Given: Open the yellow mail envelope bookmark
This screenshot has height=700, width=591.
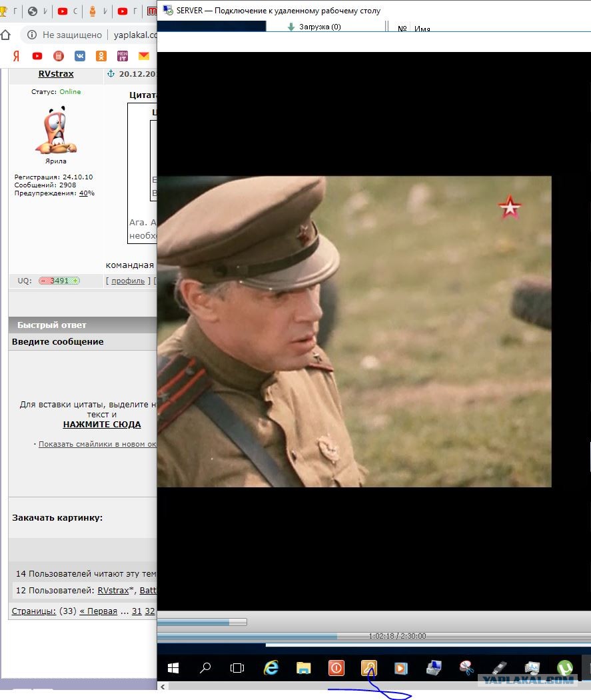Looking at the screenshot, I should [144, 56].
